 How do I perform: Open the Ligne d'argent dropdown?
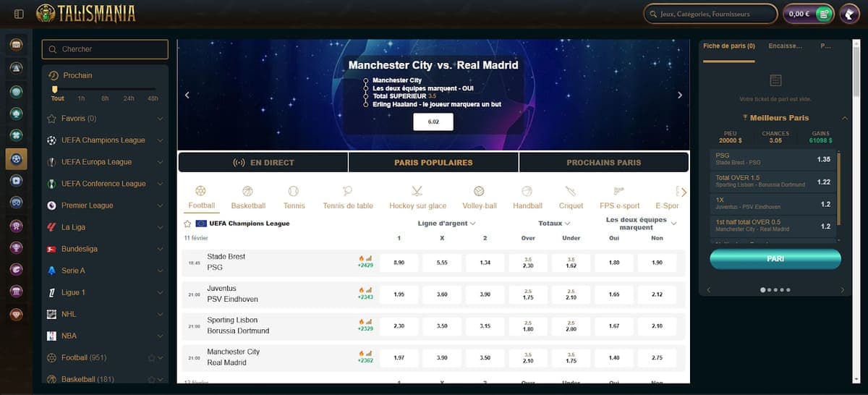(446, 224)
